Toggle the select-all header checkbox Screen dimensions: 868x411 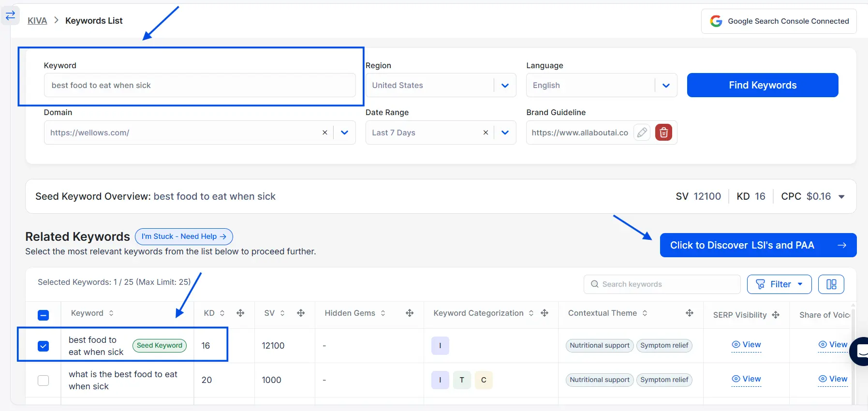click(43, 315)
